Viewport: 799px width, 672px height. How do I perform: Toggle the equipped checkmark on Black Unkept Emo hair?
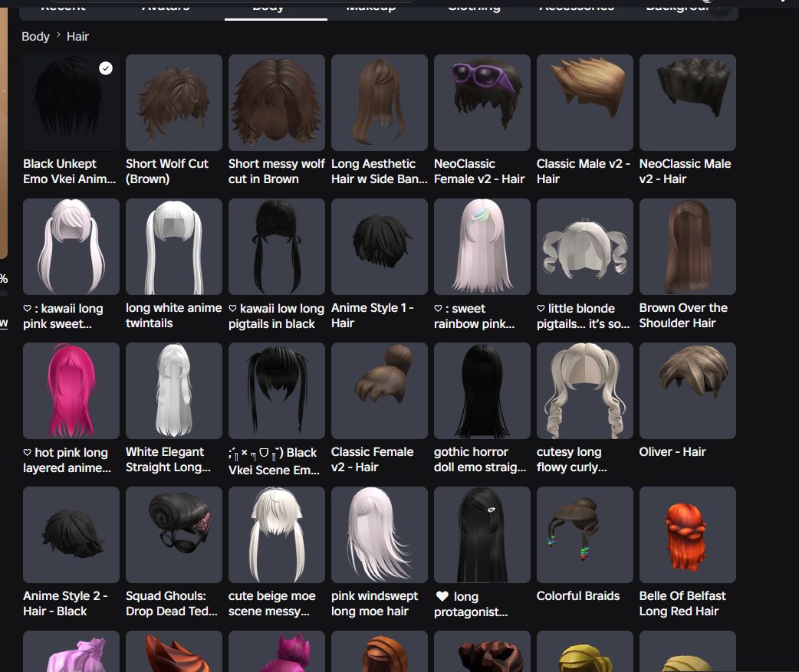click(106, 68)
